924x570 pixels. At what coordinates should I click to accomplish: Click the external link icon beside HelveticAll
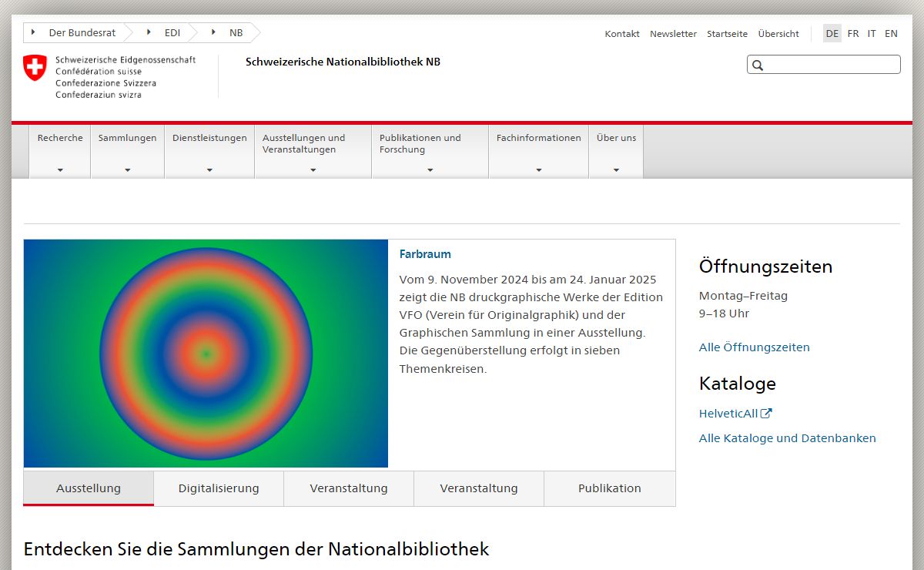click(766, 413)
